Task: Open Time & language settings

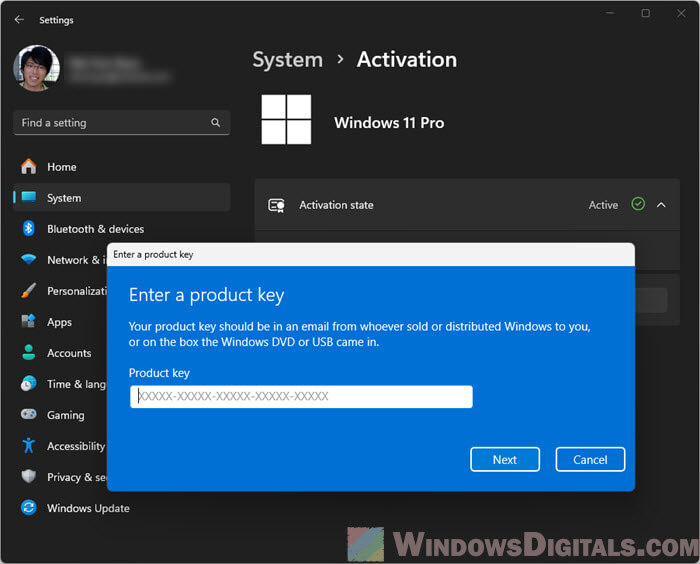Action: (x=60, y=384)
